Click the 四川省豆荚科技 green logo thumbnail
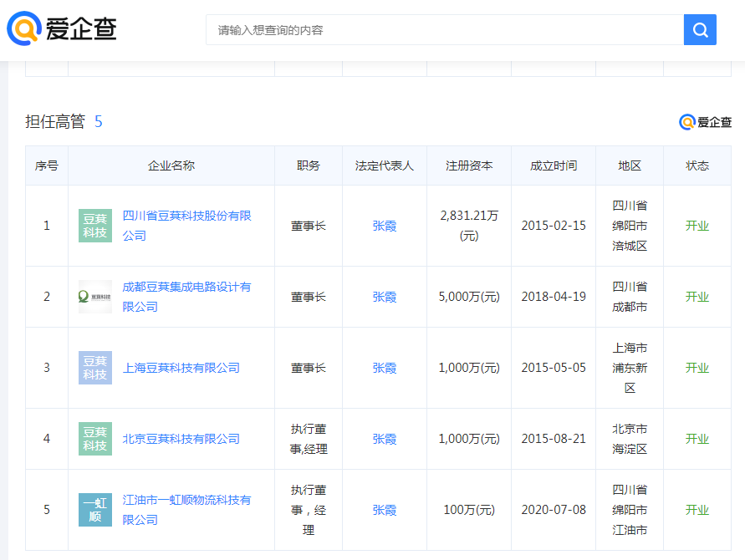Image resolution: width=745 pixels, height=560 pixels. pos(95,226)
